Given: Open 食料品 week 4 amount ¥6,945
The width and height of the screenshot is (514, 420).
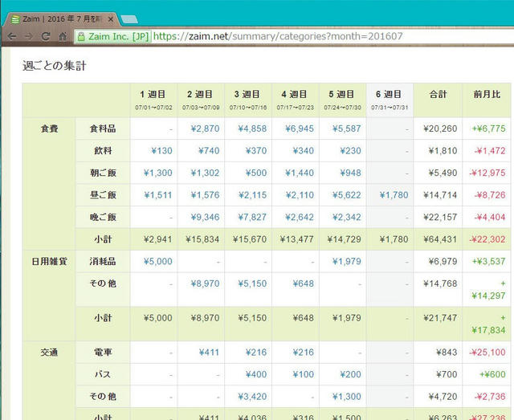Looking at the screenshot, I should (x=300, y=128).
